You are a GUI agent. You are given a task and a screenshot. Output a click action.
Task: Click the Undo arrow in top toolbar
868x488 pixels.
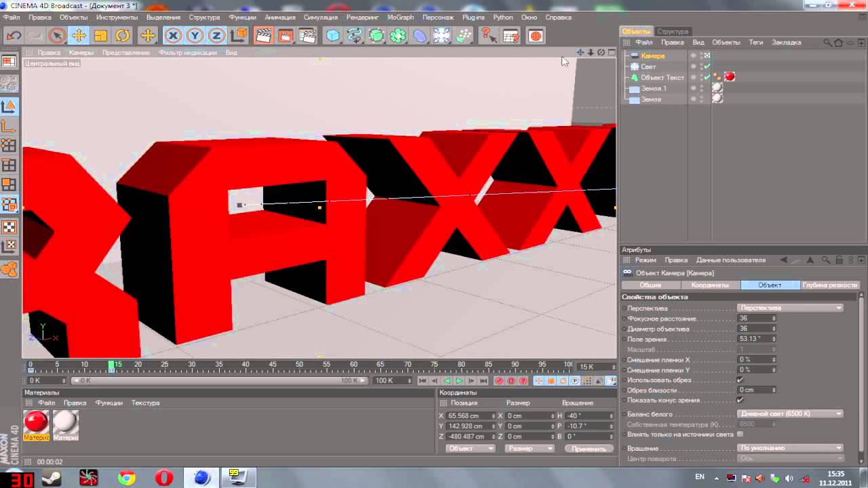click(x=14, y=35)
